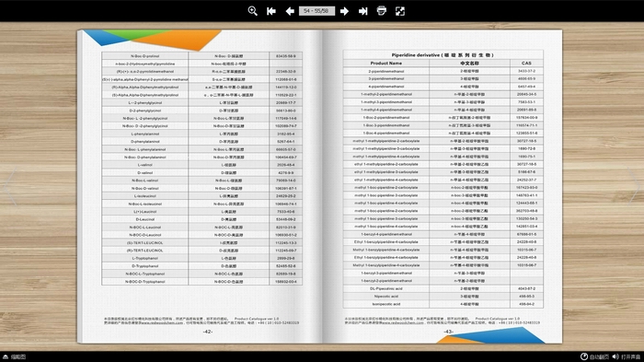Click the website link in left page footer

[x=161, y=323]
